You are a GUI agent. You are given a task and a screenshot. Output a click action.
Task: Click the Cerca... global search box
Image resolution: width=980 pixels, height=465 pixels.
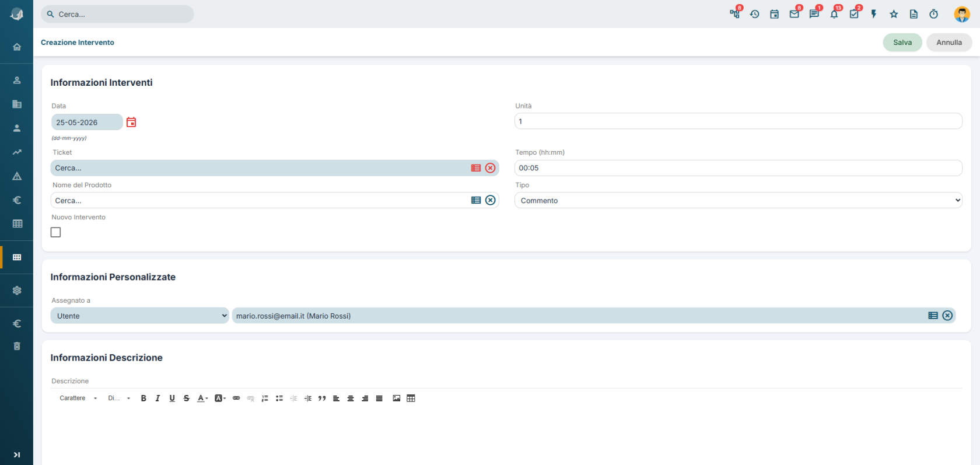pos(117,14)
